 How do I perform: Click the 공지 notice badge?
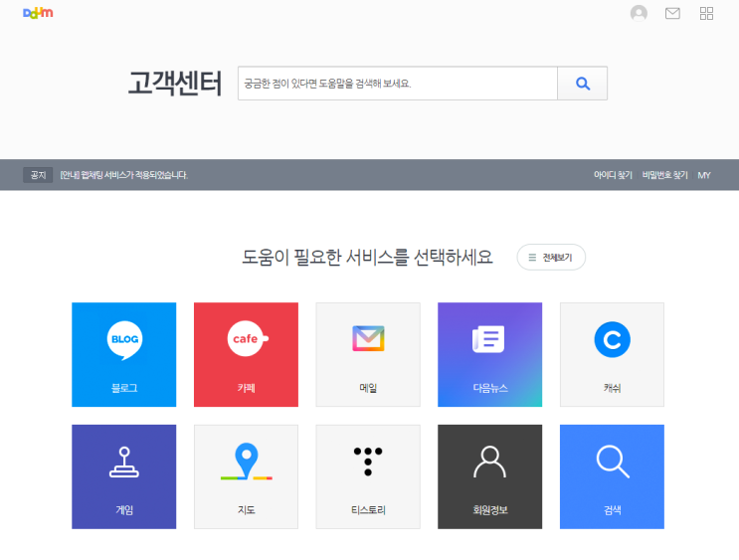(38, 175)
